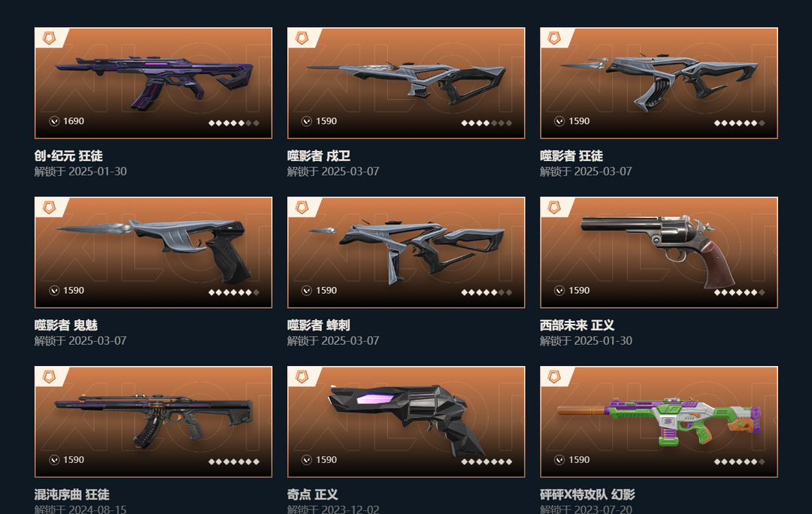This screenshot has width=812, height=514.
Task: Click the 噬影者 狂徒 weapon image
Action: (659, 83)
